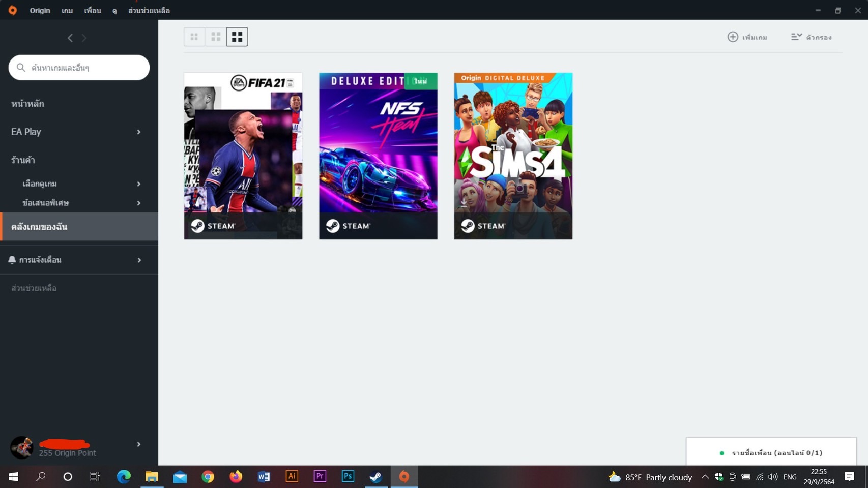Open Adobe Photoshop from taskbar
Viewport: 868px width, 488px height.
pos(348,477)
